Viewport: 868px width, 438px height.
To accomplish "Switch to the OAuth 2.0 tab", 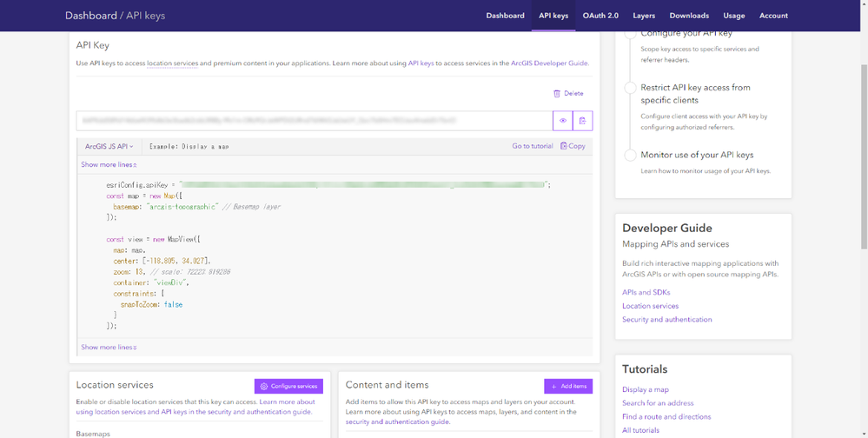I will pos(600,16).
